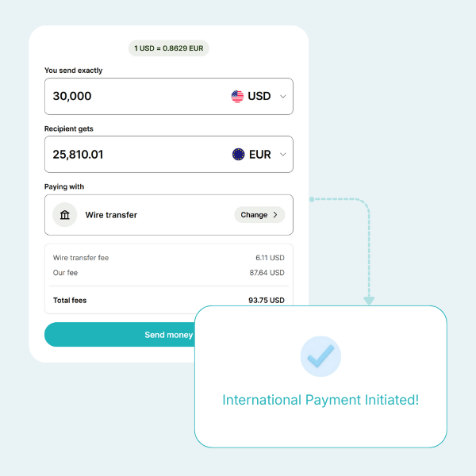The width and height of the screenshot is (476, 476).
Task: Click the Wire transfer fee row label
Action: click(81, 258)
